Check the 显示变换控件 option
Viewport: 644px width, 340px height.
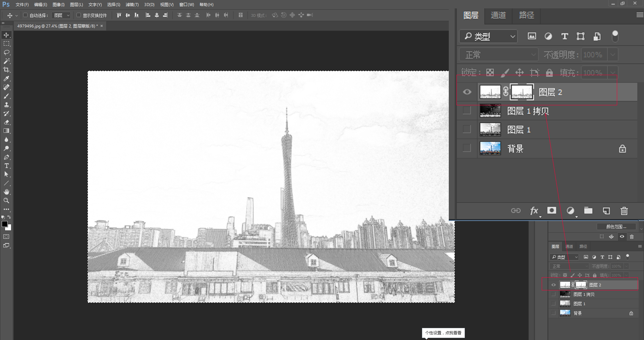[x=78, y=15]
